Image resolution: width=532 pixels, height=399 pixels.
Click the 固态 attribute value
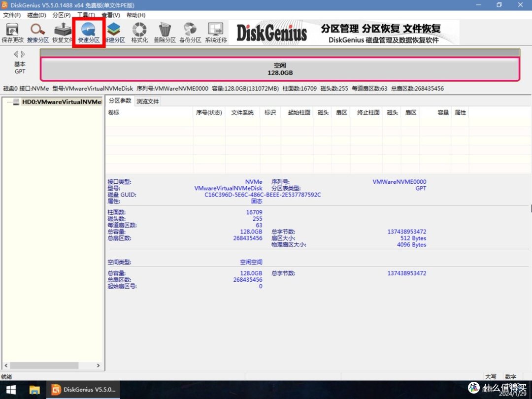coord(257,201)
